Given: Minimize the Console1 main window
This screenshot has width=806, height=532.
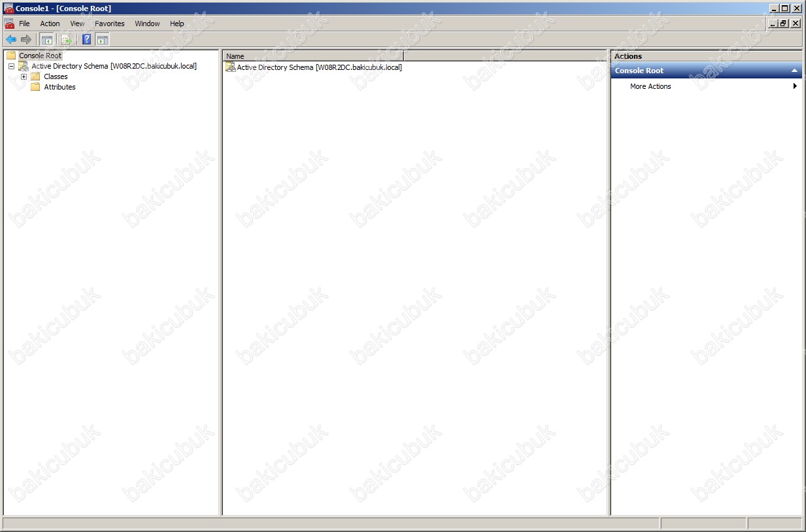Looking at the screenshot, I should click(x=775, y=8).
